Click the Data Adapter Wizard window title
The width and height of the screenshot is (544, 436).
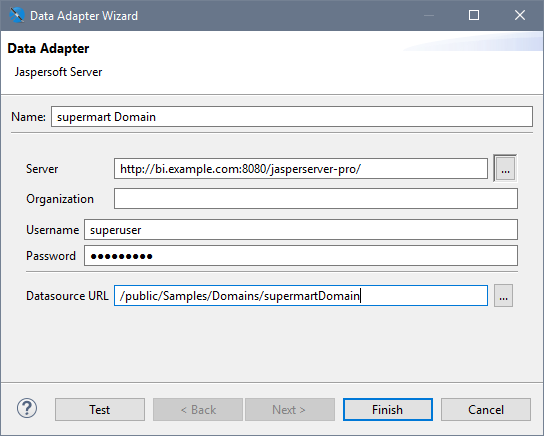coord(84,16)
